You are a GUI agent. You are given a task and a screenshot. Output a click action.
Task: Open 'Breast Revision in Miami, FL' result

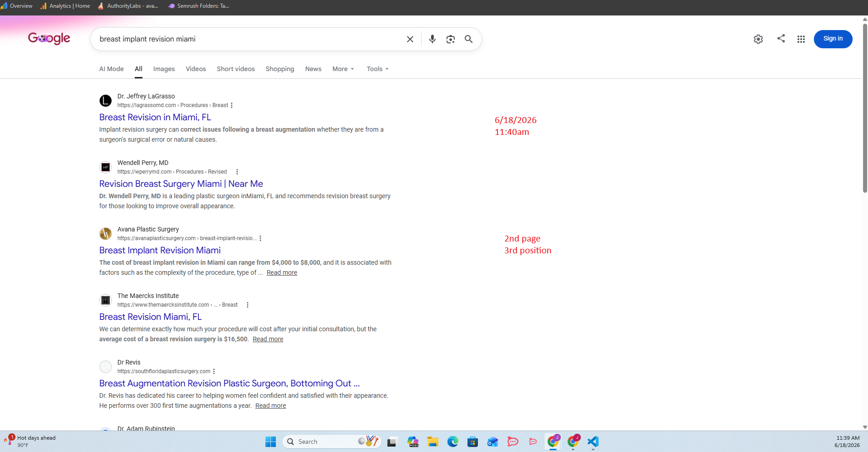(155, 117)
